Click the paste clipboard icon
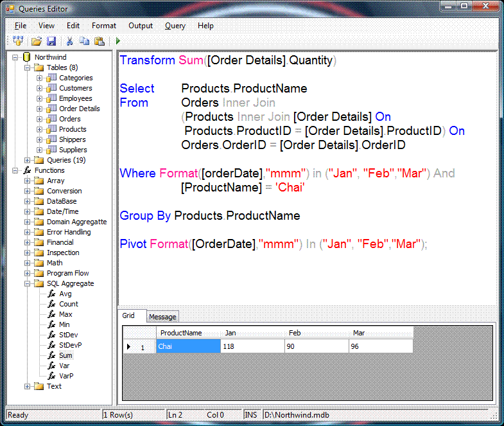This screenshot has width=504, height=426. 100,41
